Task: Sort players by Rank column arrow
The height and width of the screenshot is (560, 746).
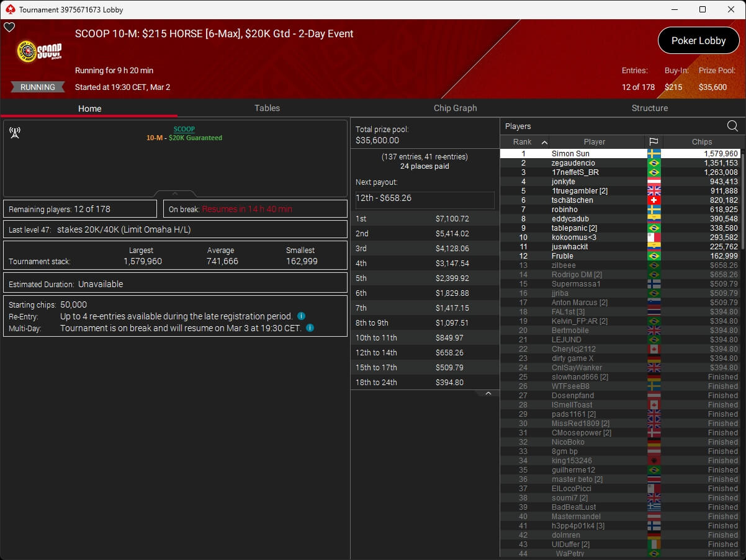Action: coord(544,142)
